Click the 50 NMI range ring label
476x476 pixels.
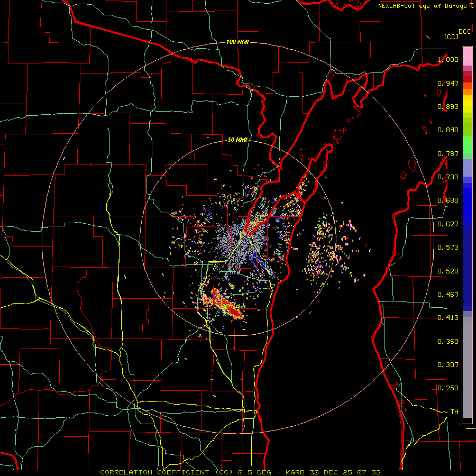(x=237, y=140)
